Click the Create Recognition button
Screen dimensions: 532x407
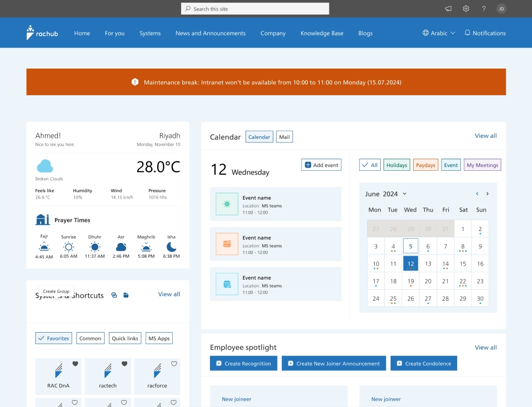point(243,363)
